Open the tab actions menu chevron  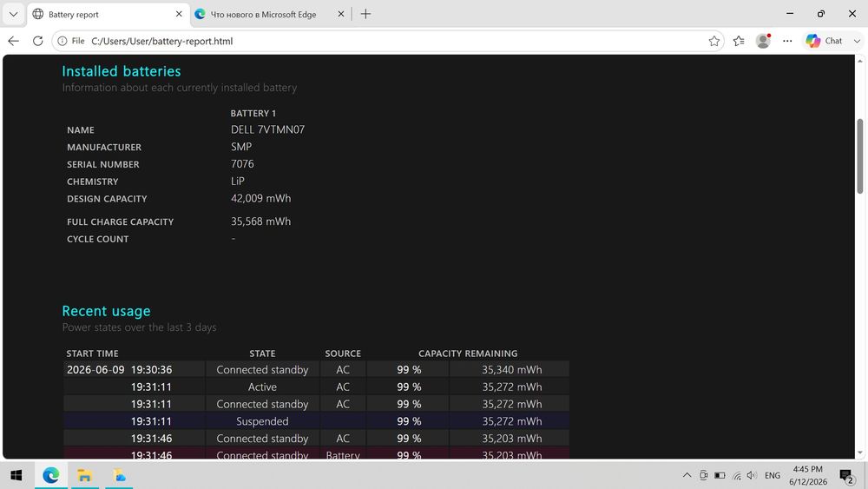13,15
